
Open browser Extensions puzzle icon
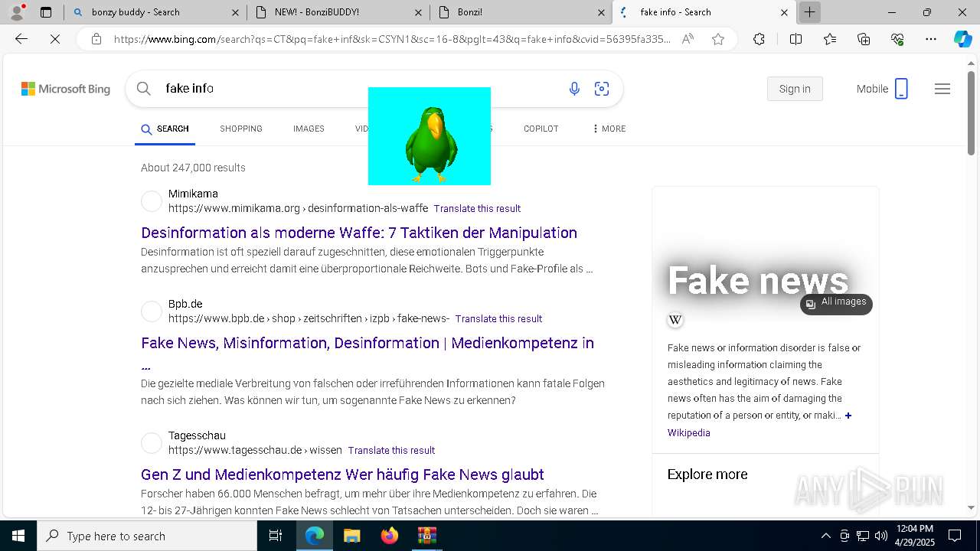point(759,39)
